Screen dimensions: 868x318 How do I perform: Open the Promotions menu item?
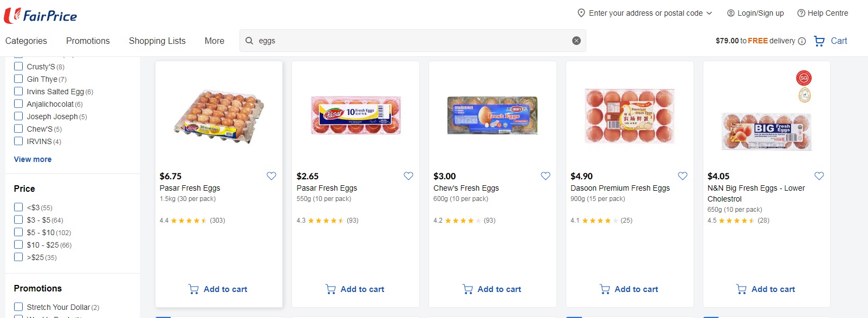[x=88, y=41]
